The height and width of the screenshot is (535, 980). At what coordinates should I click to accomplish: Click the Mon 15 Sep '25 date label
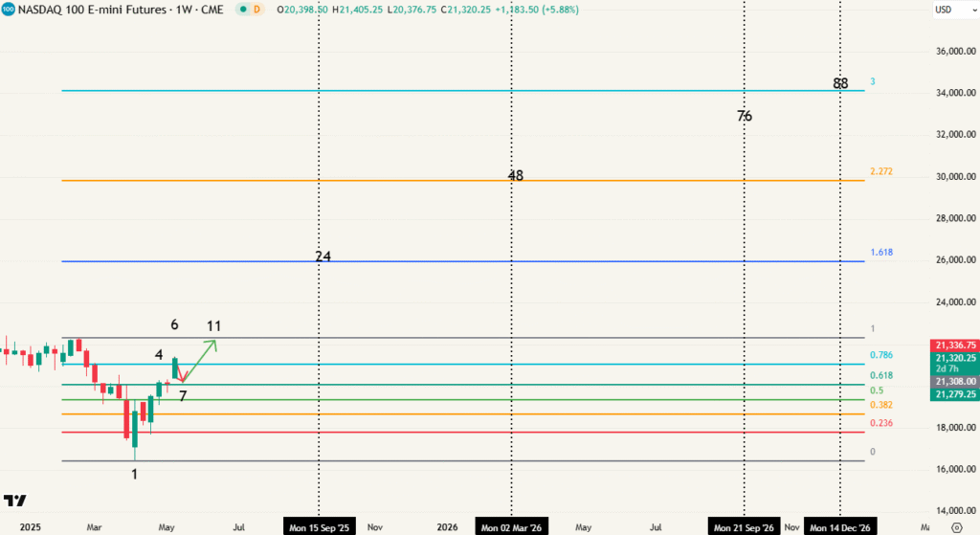[x=320, y=527]
